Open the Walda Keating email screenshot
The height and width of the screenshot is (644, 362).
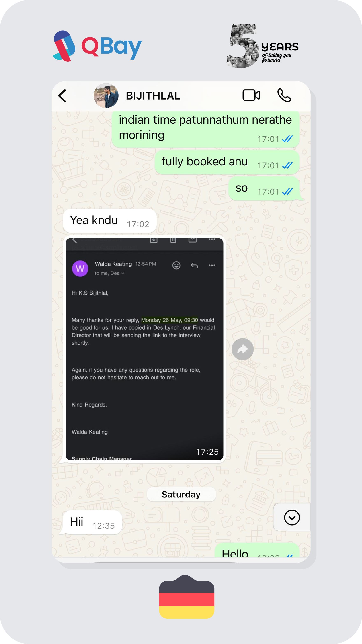[x=144, y=349]
